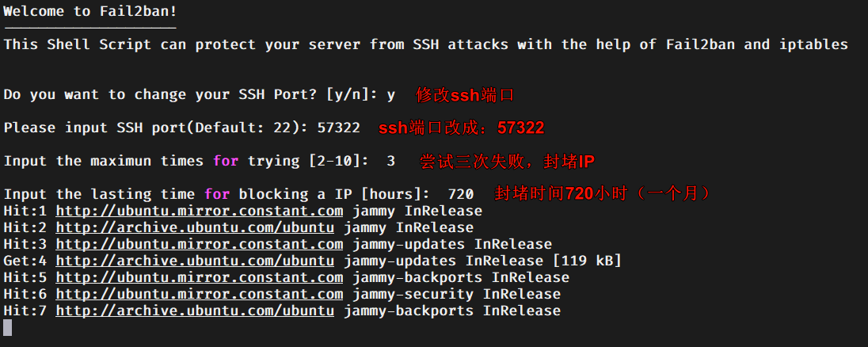Open the mirror link on the Hit:6 jammy-security line
The height and width of the screenshot is (347, 868).
[x=200, y=294]
